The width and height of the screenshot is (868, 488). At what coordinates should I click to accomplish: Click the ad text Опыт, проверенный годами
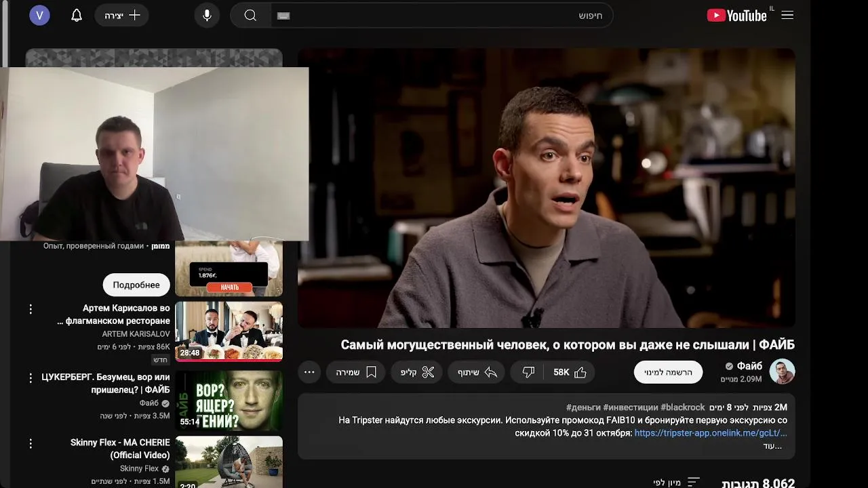[x=94, y=246]
